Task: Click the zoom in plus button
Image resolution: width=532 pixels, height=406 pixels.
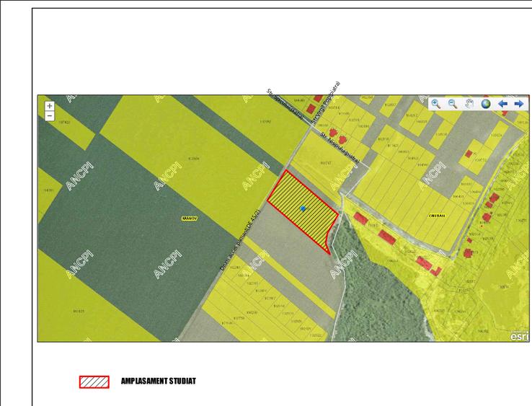Action: [x=49, y=106]
